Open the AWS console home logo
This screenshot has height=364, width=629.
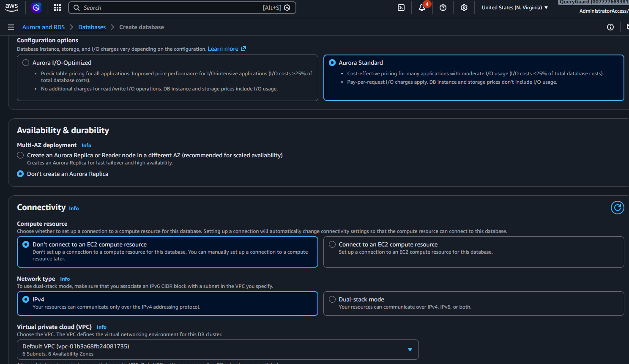(x=11, y=8)
